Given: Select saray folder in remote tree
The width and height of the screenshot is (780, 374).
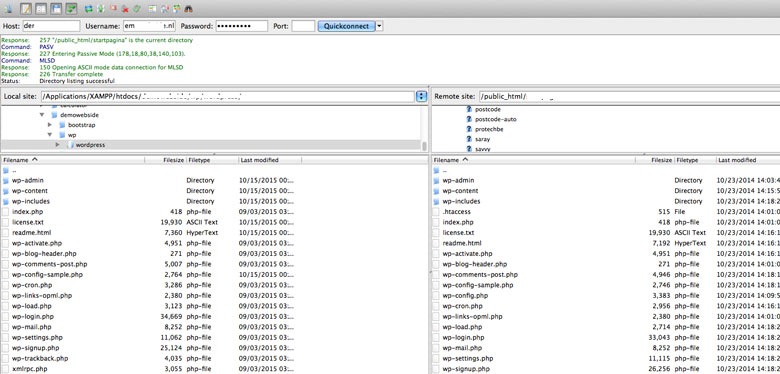Looking at the screenshot, I should [483, 139].
